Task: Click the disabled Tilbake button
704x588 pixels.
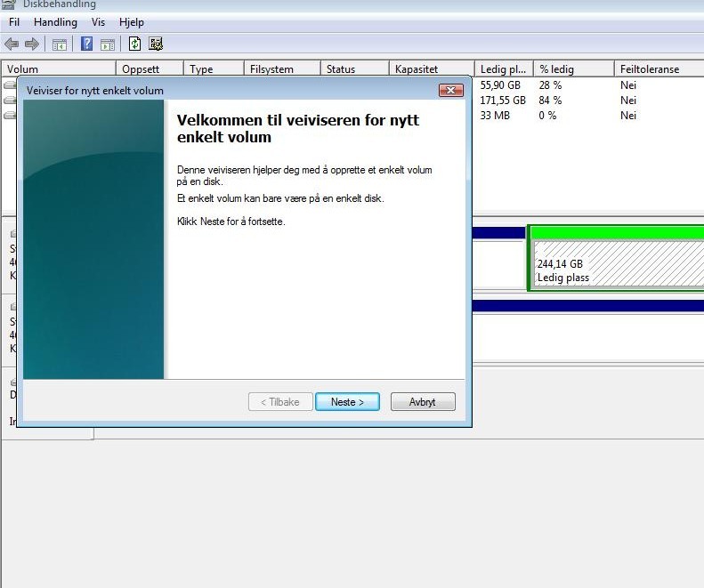Action: pos(280,402)
